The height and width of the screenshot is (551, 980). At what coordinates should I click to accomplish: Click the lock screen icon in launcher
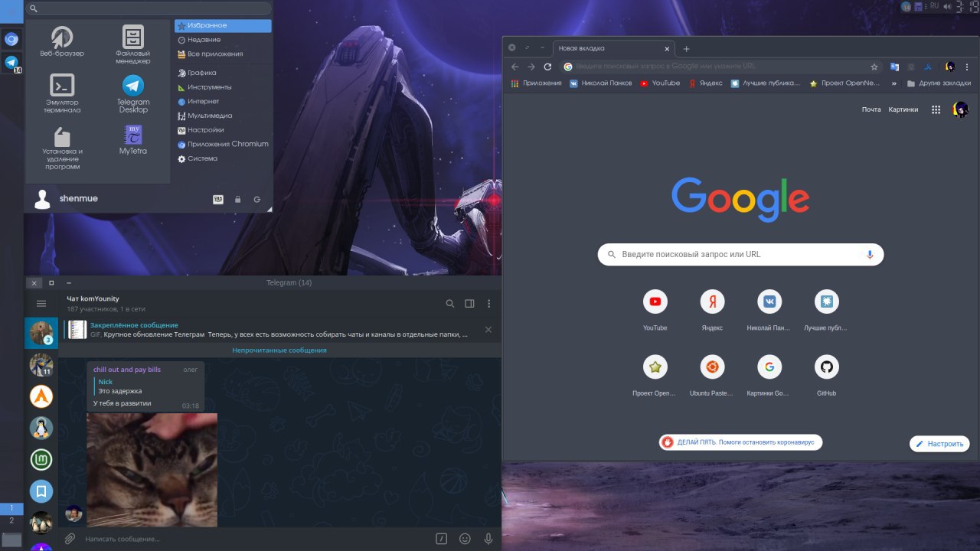click(237, 200)
